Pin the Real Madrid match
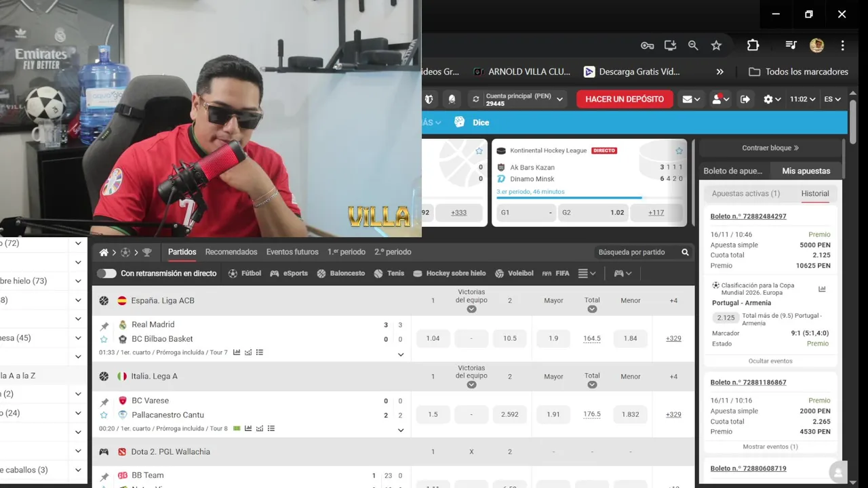868x488 pixels. tap(104, 326)
